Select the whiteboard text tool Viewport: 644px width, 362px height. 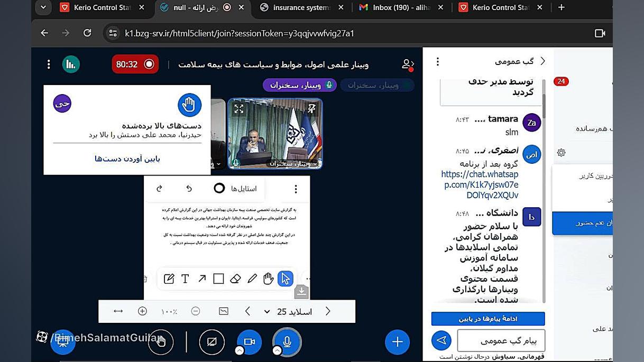(x=185, y=279)
